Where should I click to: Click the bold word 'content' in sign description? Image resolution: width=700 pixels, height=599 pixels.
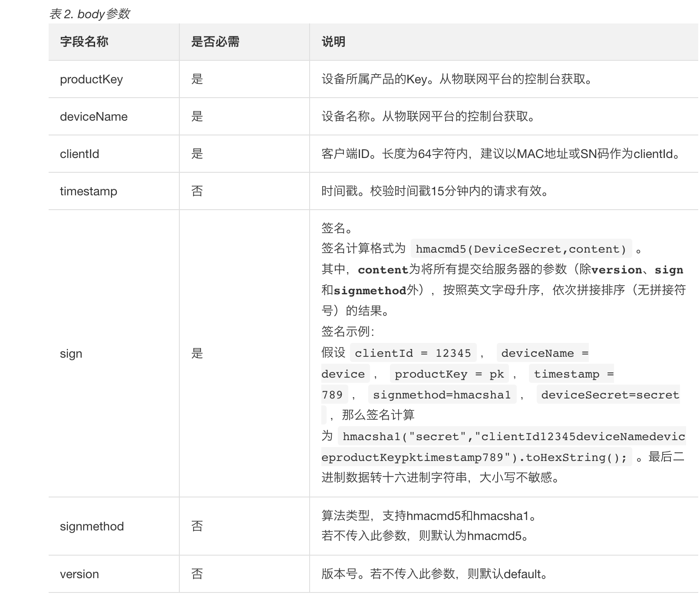click(x=383, y=270)
